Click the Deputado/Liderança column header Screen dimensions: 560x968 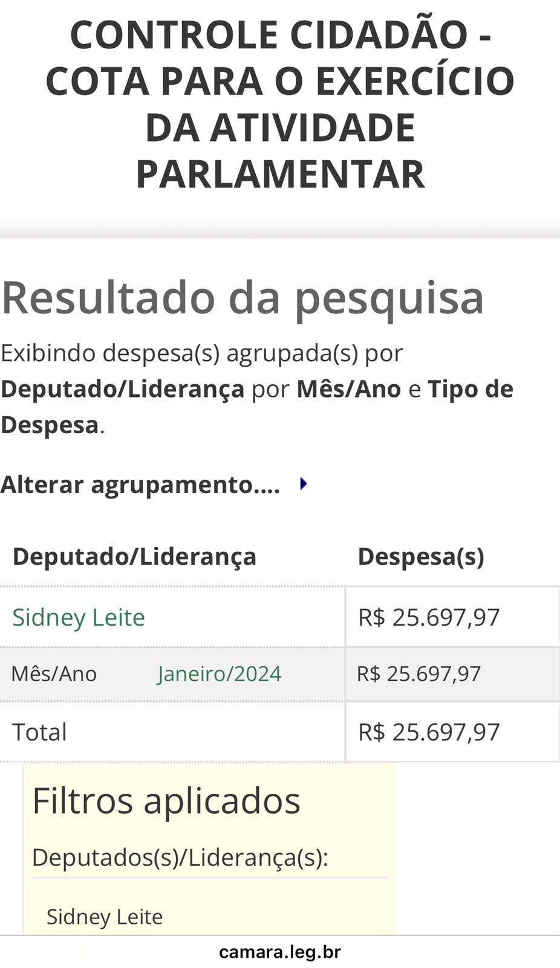134,557
